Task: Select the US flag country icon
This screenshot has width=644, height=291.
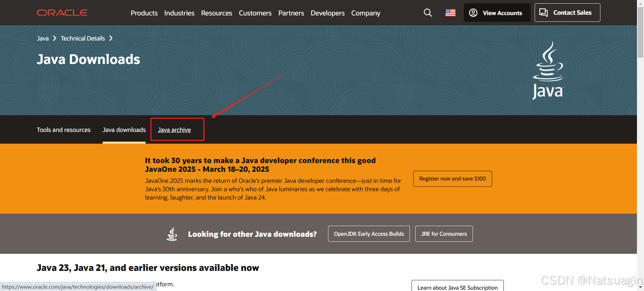Action: pyautogui.click(x=450, y=13)
